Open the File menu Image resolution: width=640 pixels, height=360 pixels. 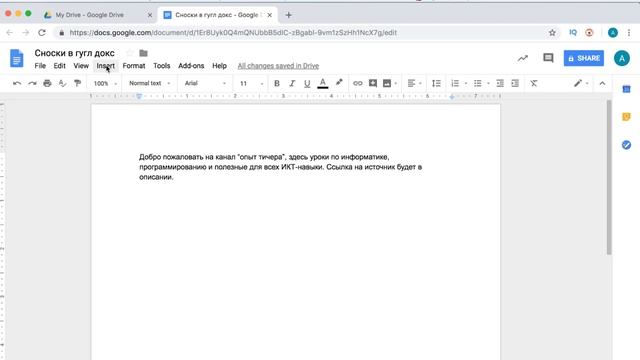coord(40,66)
